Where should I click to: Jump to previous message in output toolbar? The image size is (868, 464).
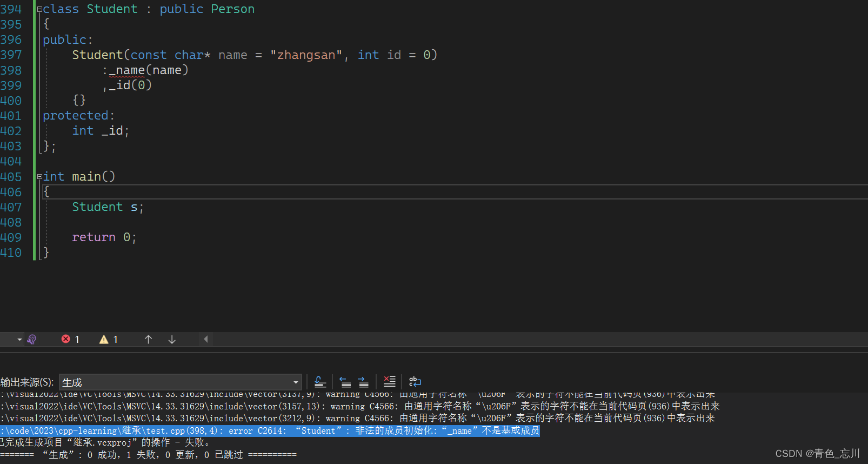(x=345, y=382)
